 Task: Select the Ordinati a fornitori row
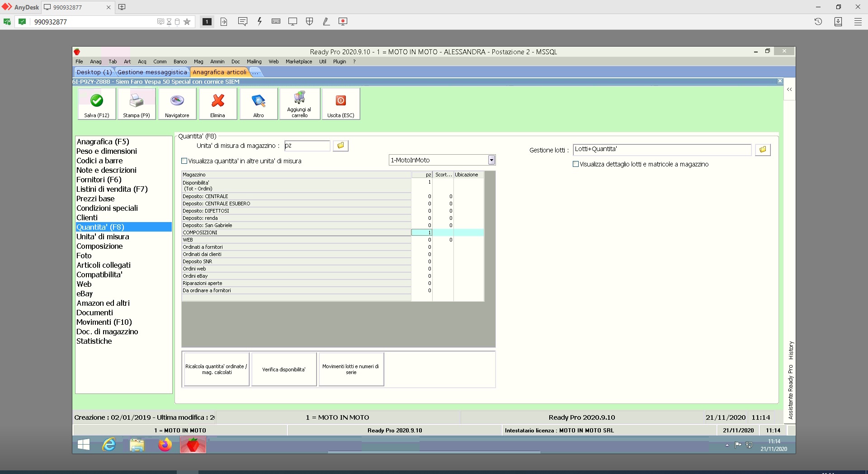coord(333,247)
